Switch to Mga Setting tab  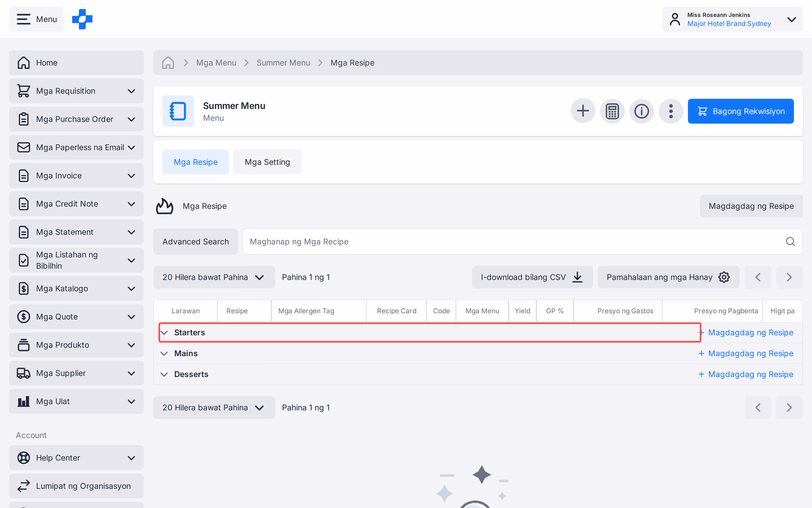267,162
